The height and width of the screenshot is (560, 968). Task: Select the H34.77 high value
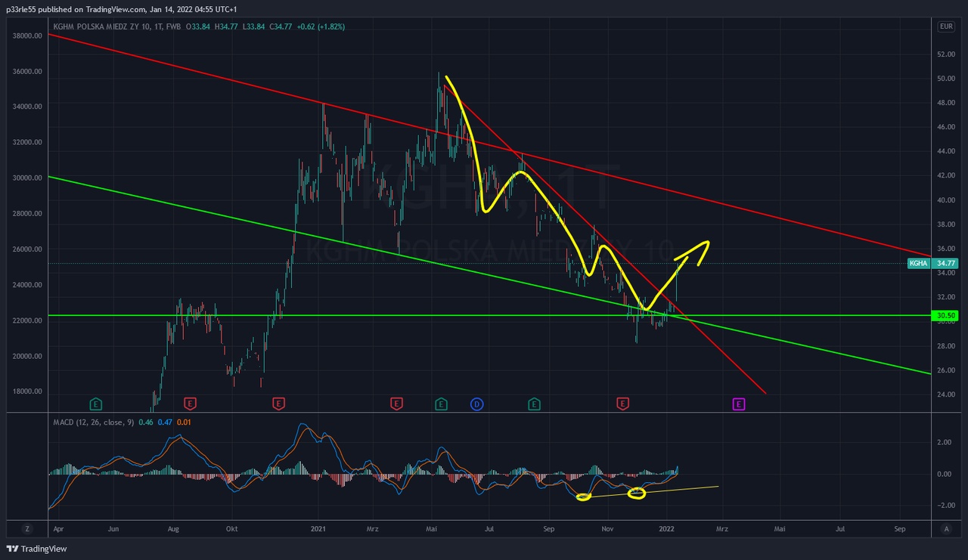[227, 26]
